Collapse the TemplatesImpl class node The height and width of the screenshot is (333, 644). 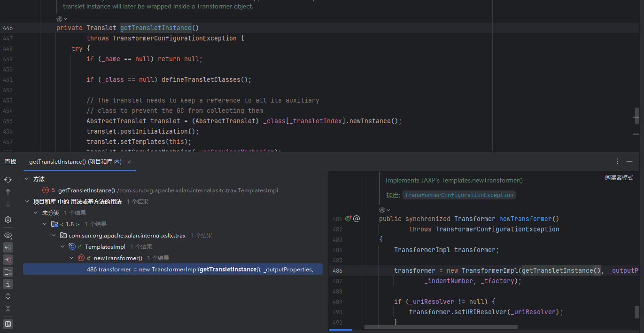click(x=62, y=247)
